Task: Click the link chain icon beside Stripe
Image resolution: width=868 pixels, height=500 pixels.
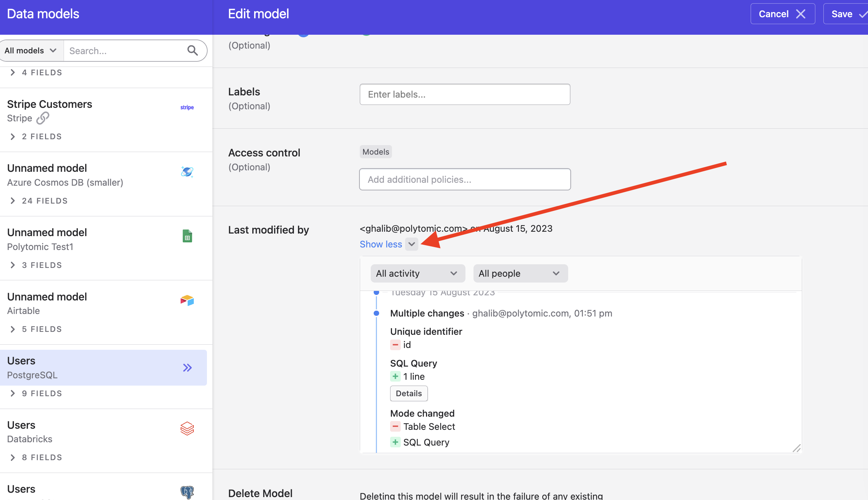Action: 43,118
